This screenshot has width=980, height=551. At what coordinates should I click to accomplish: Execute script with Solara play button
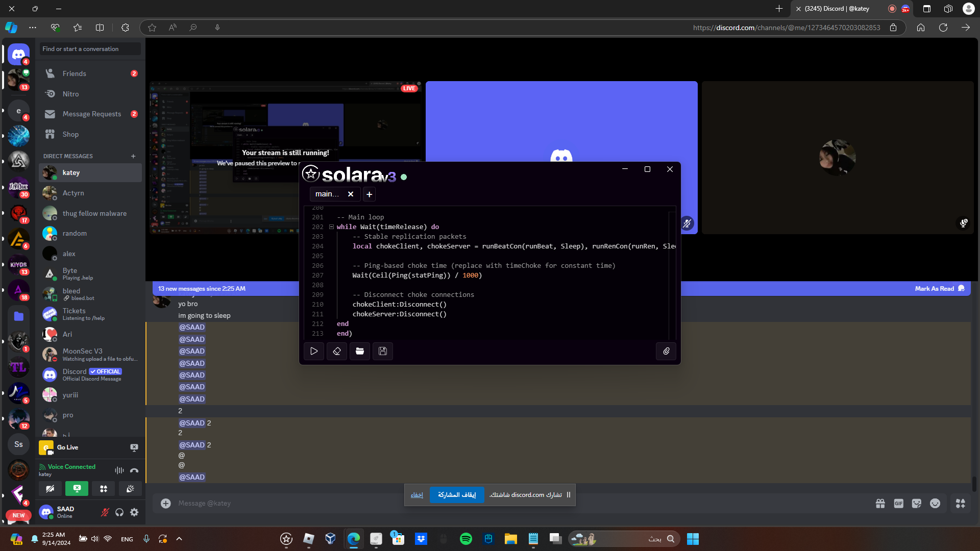click(314, 351)
